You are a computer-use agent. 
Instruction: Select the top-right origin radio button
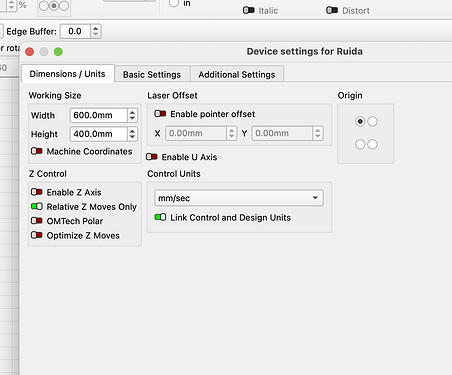point(372,121)
